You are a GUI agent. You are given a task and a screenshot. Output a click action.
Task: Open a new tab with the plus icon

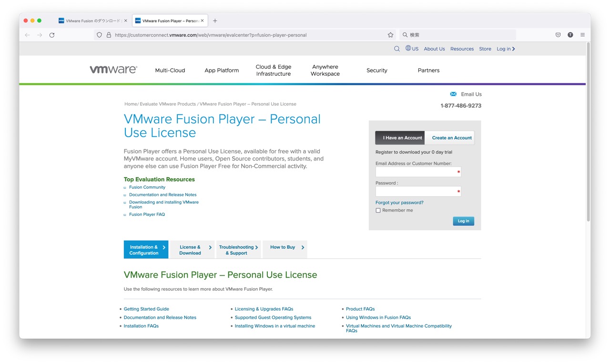coord(215,20)
